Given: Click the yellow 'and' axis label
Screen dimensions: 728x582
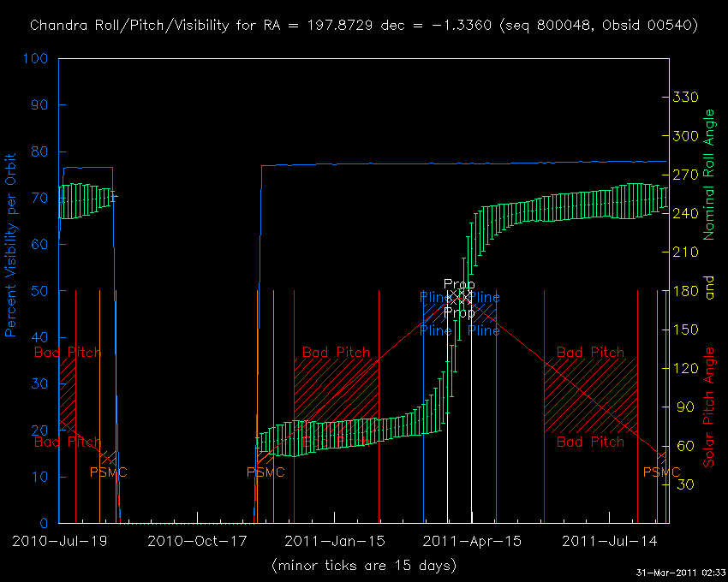Looking at the screenshot, I should pos(708,292).
